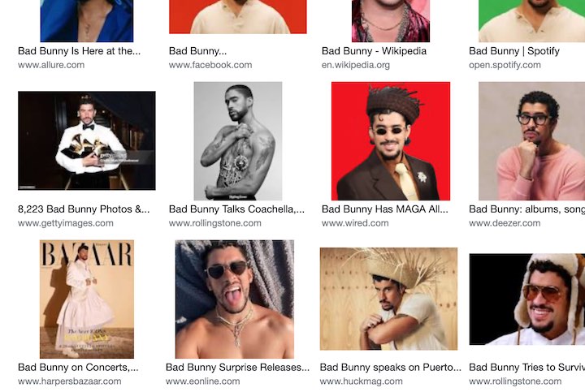Click the 'Bad Bunny - Wikipedia' title
The image size is (585, 392).
pos(374,51)
